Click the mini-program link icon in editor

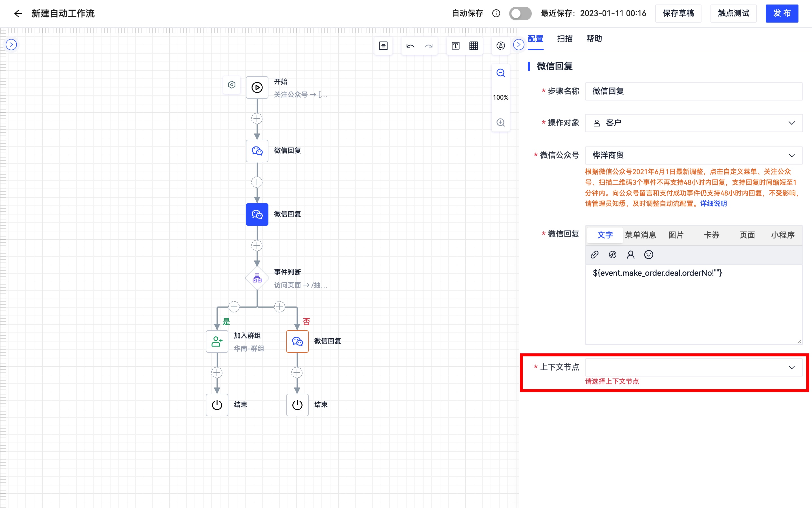click(x=612, y=255)
